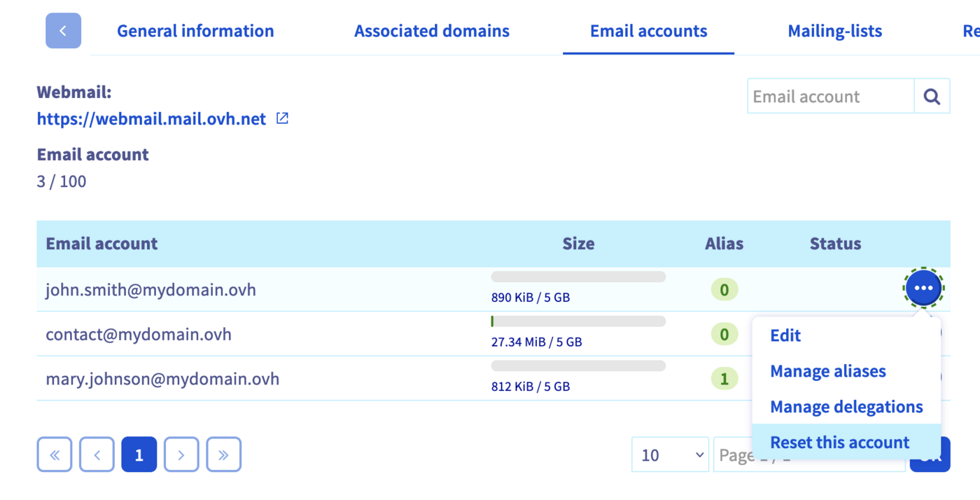Open the Associated domains tab

click(431, 31)
